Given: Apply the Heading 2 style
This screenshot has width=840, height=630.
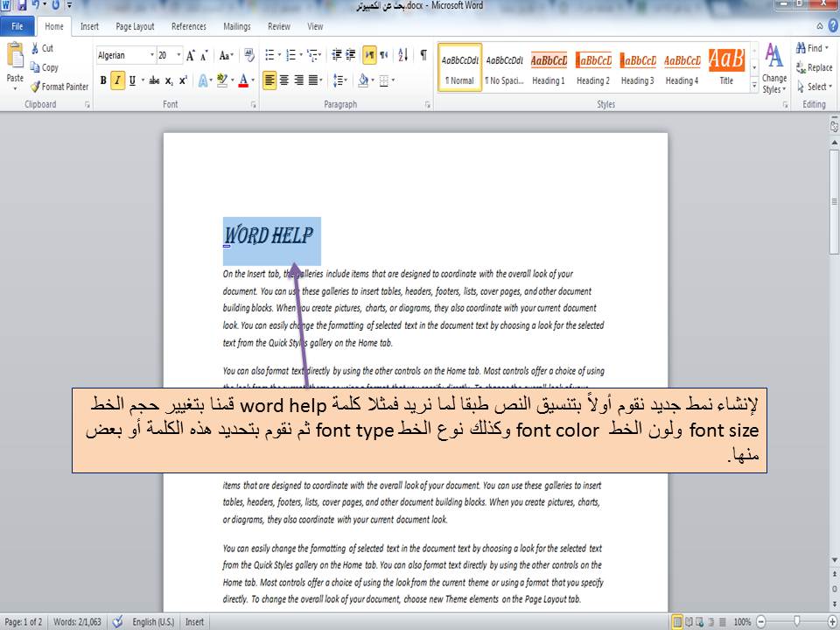Looking at the screenshot, I should (593, 68).
